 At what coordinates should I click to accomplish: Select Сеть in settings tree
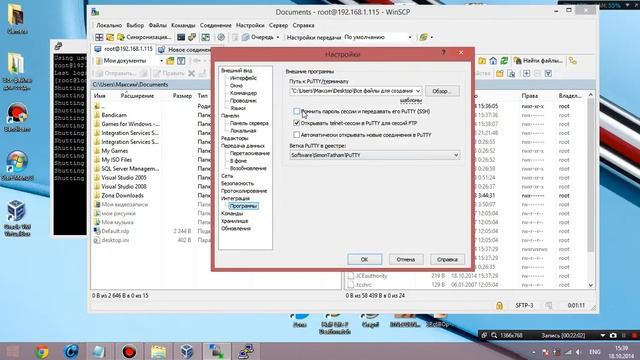(x=227, y=176)
